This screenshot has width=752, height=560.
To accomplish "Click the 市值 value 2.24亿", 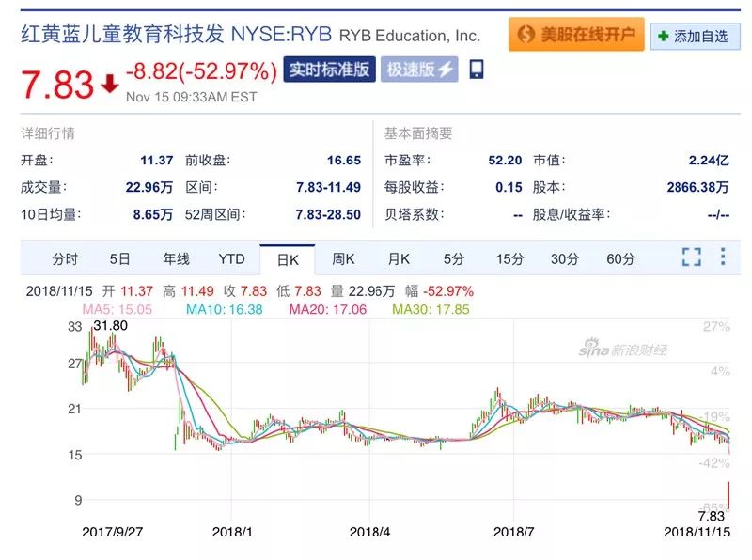I will point(709,160).
